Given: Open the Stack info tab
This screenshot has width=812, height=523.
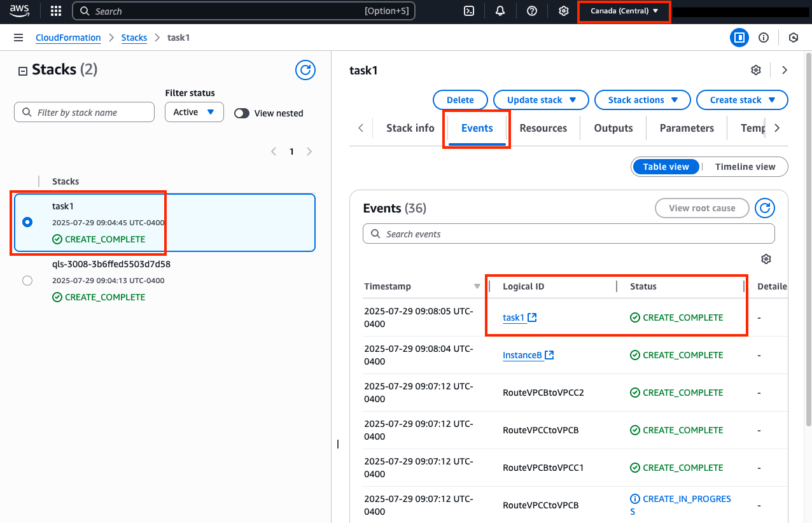Looking at the screenshot, I should click(x=410, y=128).
